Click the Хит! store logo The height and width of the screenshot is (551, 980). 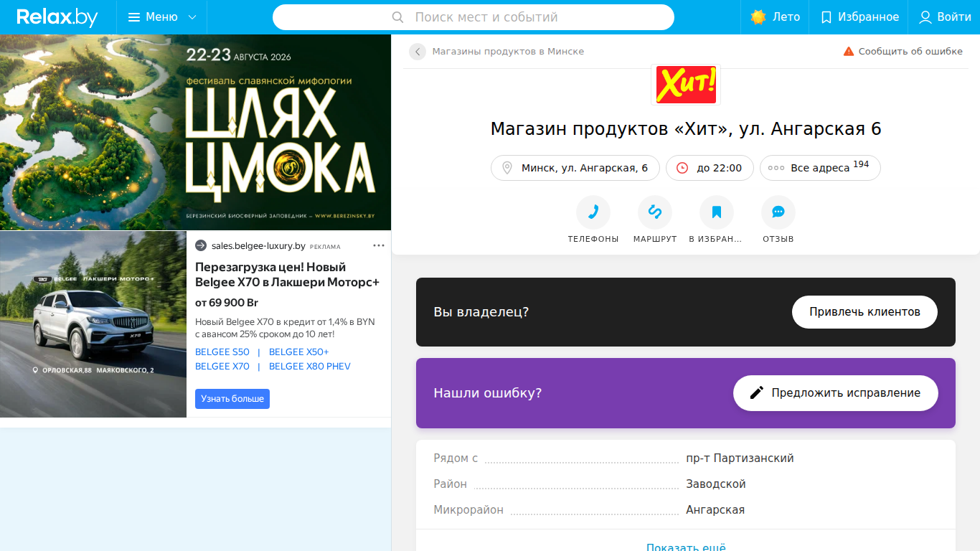coord(686,85)
